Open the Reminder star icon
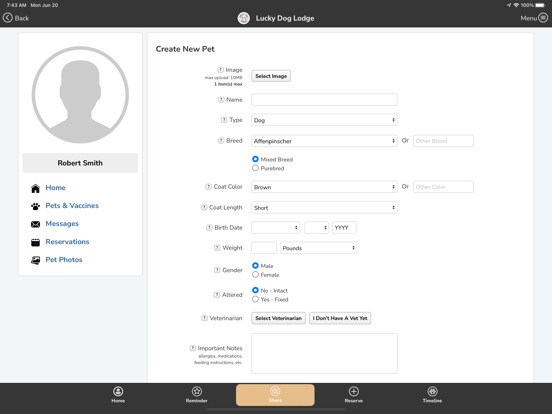Image resolution: width=552 pixels, height=414 pixels. point(197,391)
